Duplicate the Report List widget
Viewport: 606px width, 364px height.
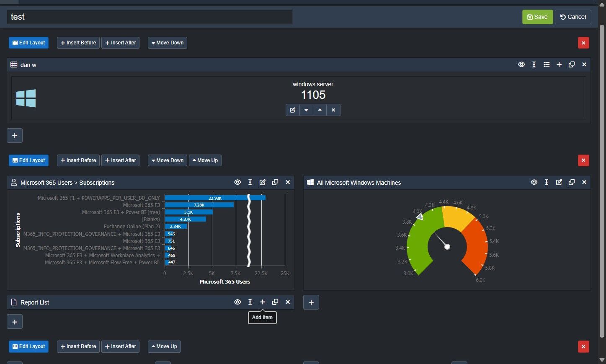[275, 302]
